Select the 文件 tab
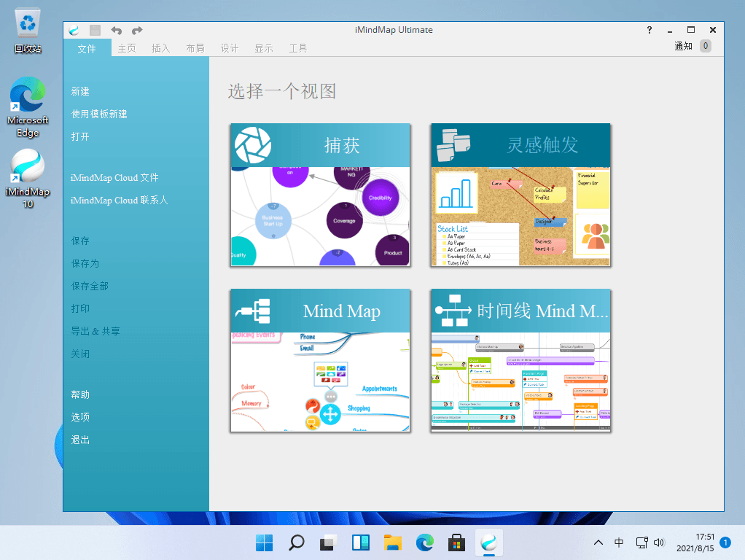 (87, 48)
